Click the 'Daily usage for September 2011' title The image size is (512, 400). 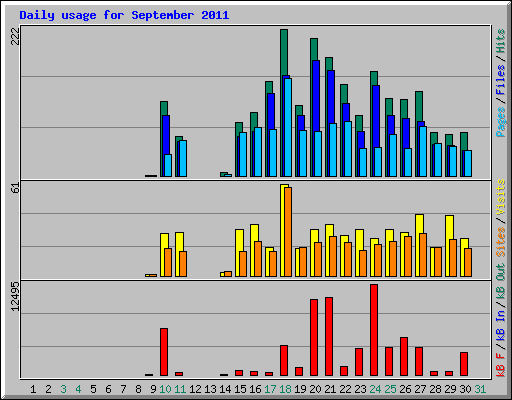coord(124,15)
